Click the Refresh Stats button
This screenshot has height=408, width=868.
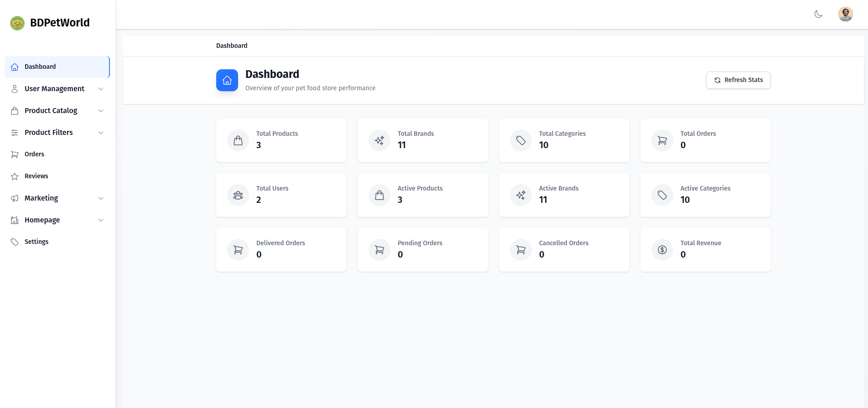738,80
